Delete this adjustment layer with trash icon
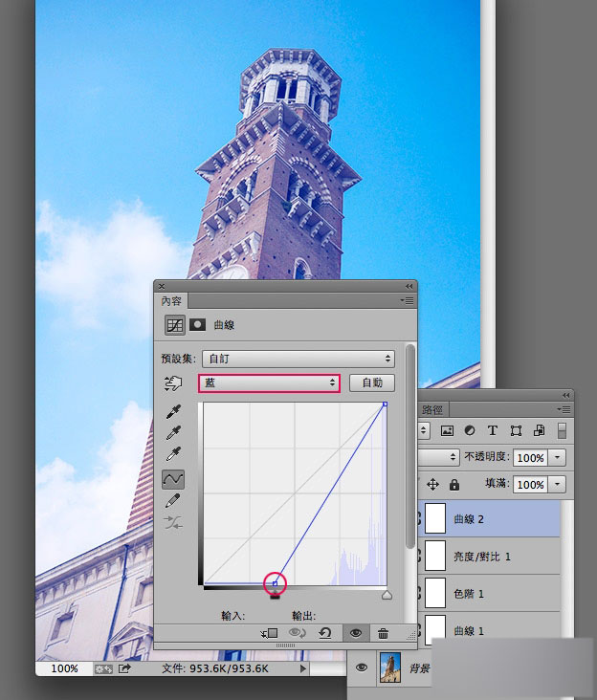This screenshot has height=700, width=597. 383,633
